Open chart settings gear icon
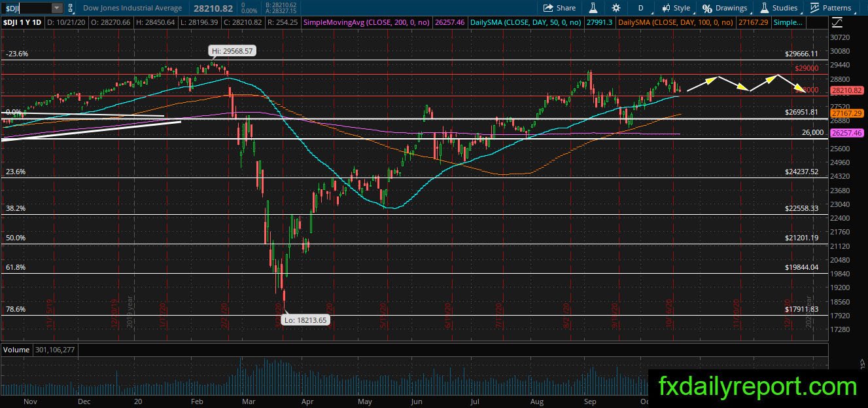The image size is (868, 408). tap(616, 8)
